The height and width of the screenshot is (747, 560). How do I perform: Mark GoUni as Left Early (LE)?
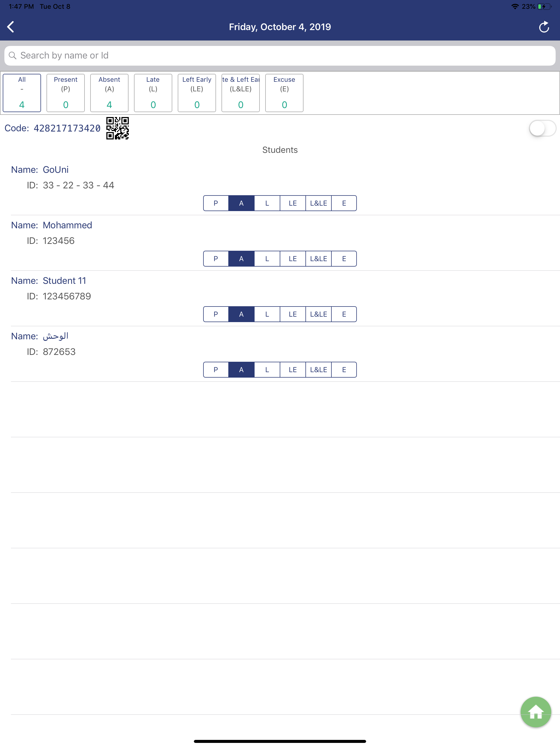293,203
